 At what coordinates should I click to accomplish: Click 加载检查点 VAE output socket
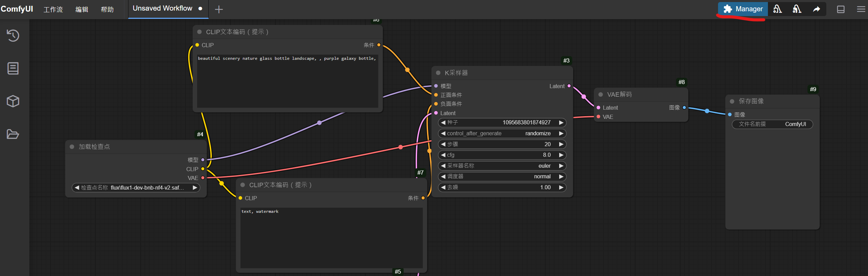pyautogui.click(x=203, y=178)
